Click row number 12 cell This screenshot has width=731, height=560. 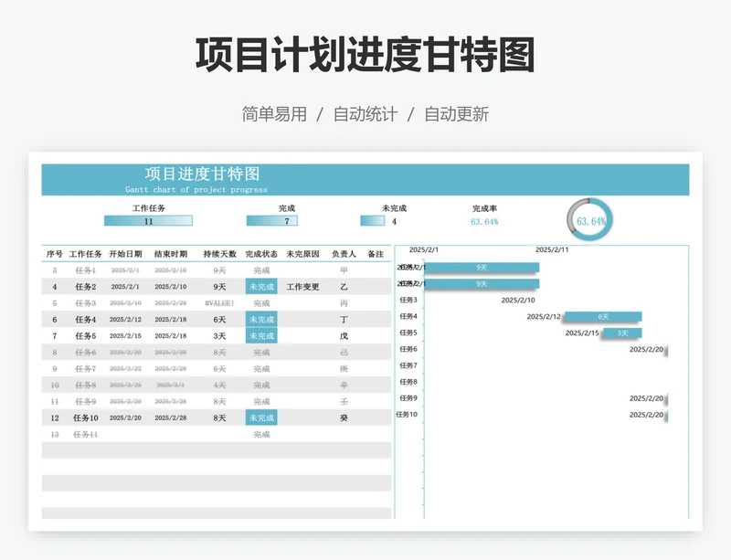[x=55, y=417]
